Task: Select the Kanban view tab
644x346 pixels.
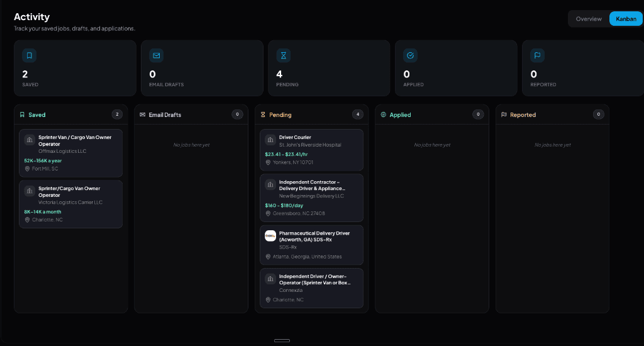Action: click(x=626, y=19)
